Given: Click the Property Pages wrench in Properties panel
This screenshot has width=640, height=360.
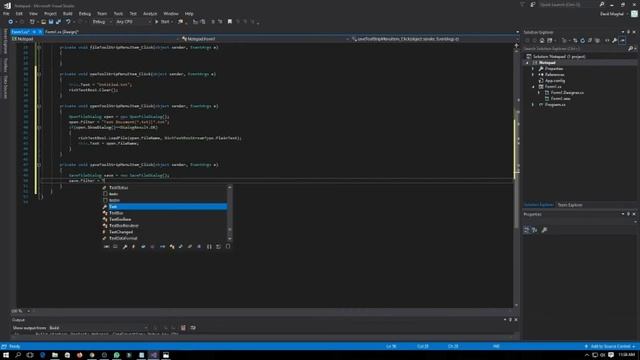Looking at the screenshot, I should tap(544, 230).
